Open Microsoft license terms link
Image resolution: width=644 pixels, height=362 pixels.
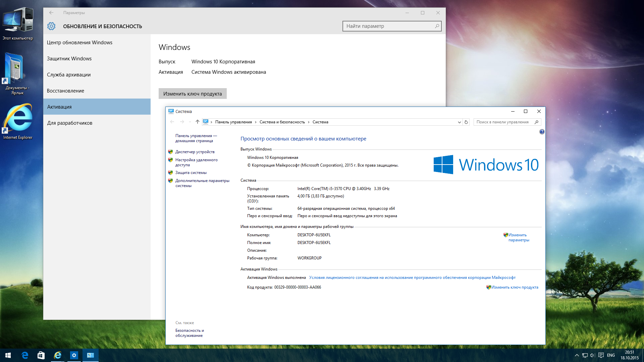click(x=412, y=278)
